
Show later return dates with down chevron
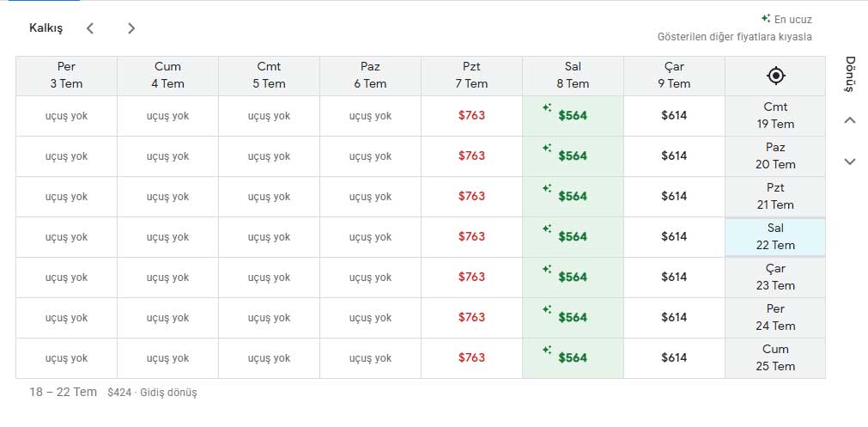pos(850,162)
